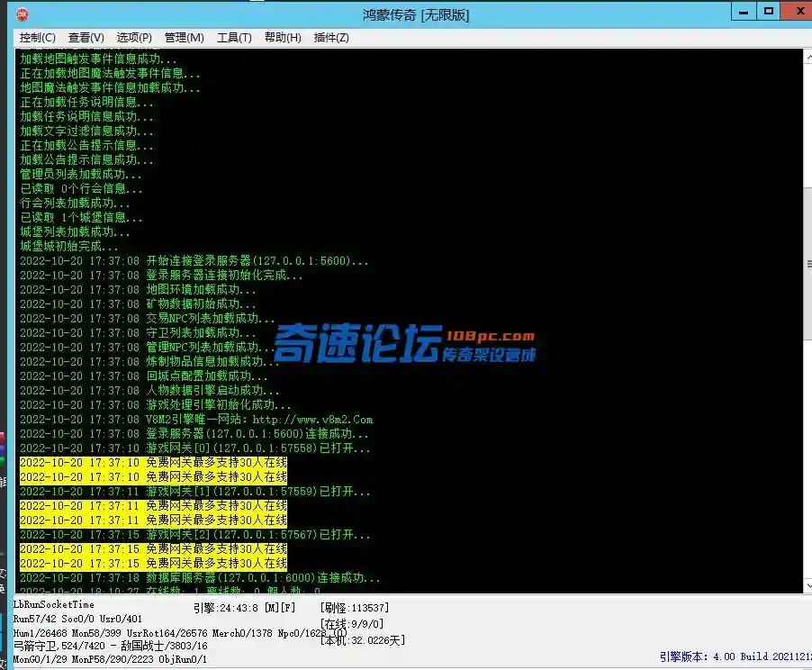Select log line 回城点配置加载成功
The width and height of the screenshot is (812, 670).
point(144,376)
